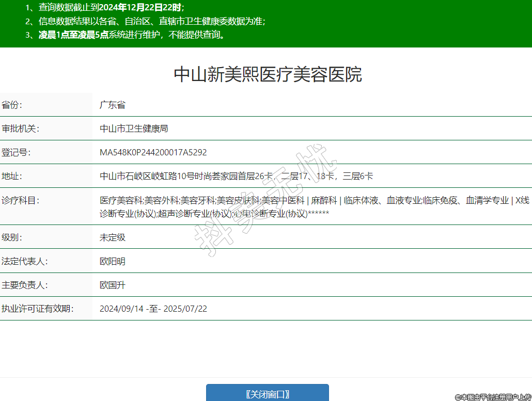This screenshot has width=532, height=401.
Task: Select the legal representative name 欧阳明
Action: click(113, 261)
